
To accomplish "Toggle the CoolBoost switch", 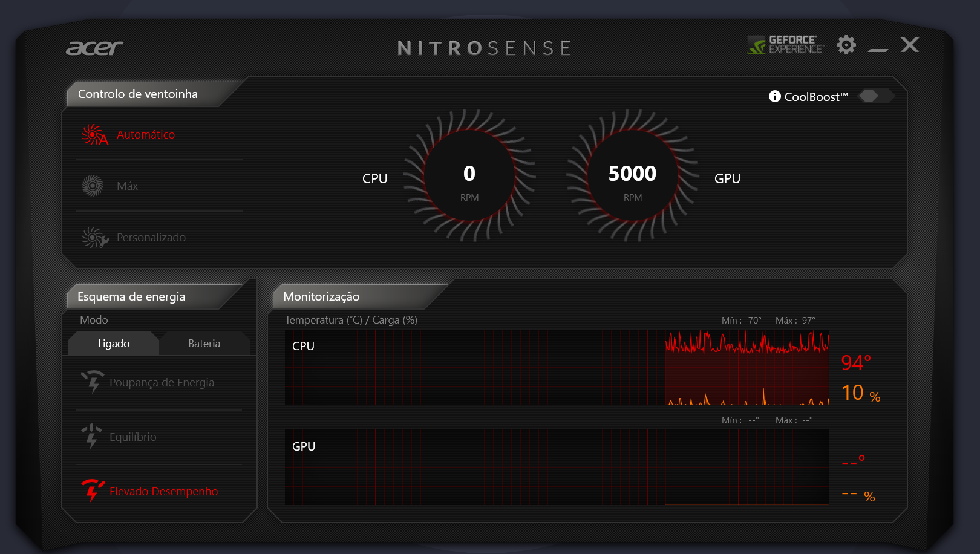I will pyautogui.click(x=875, y=96).
